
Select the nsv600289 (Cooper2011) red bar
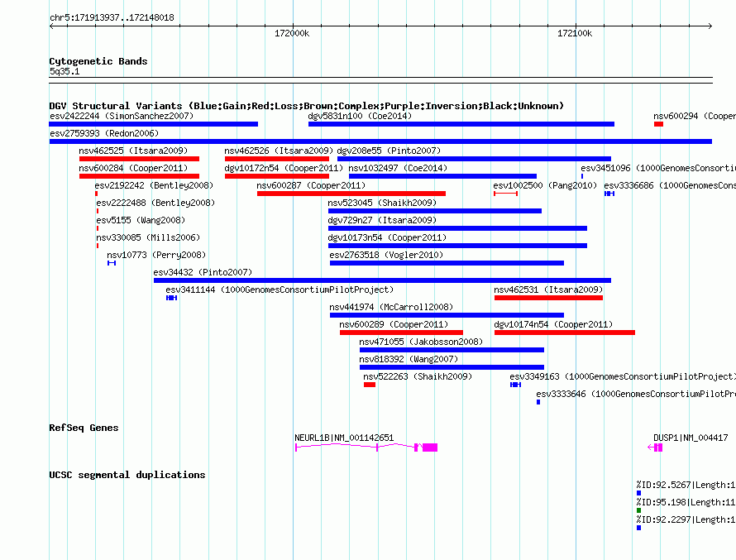[x=401, y=333]
